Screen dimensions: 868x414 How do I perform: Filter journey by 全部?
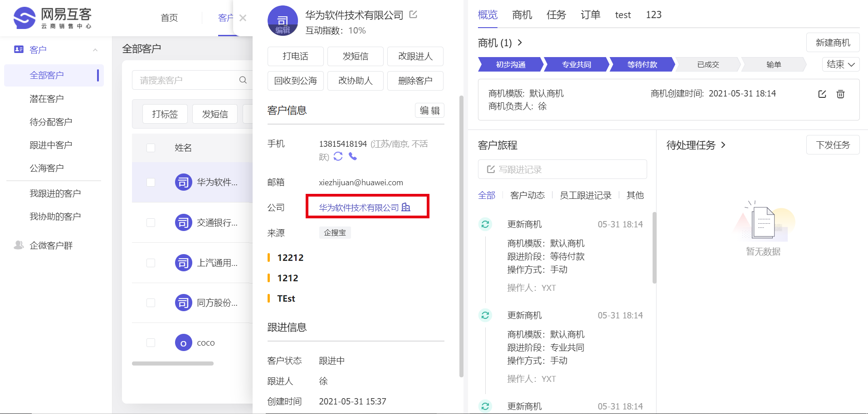coord(487,195)
